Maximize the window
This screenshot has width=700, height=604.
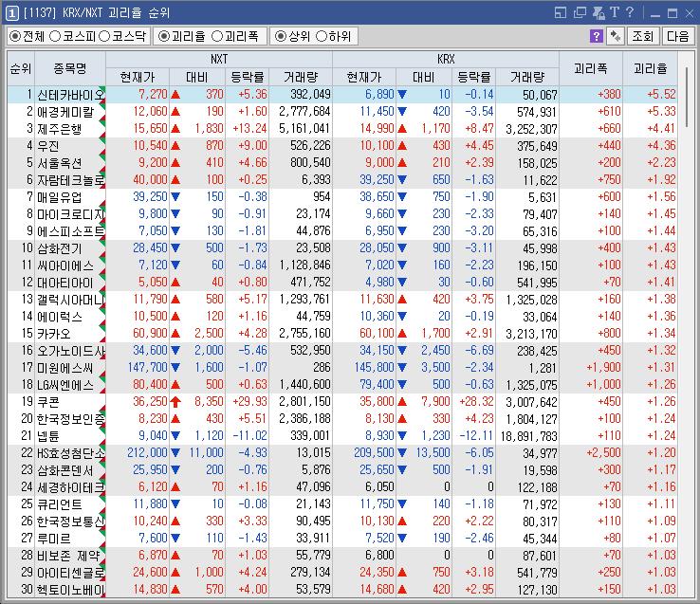point(672,13)
